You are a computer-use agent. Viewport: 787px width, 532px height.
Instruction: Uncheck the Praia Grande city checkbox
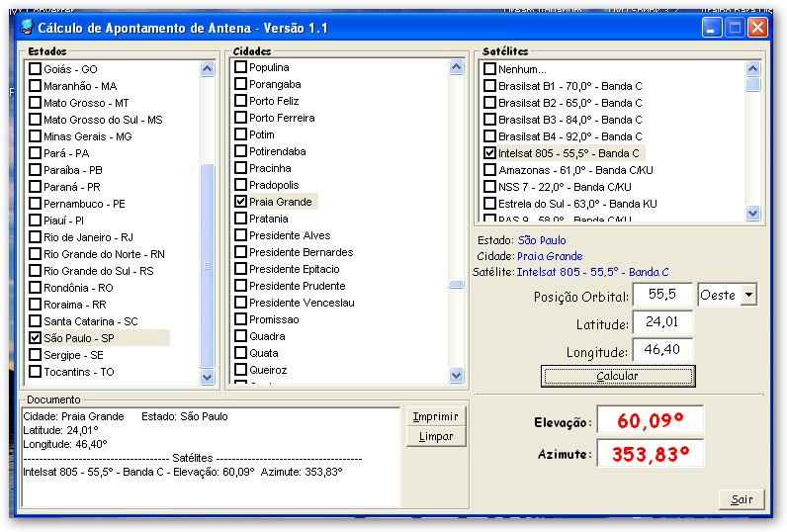(x=240, y=202)
